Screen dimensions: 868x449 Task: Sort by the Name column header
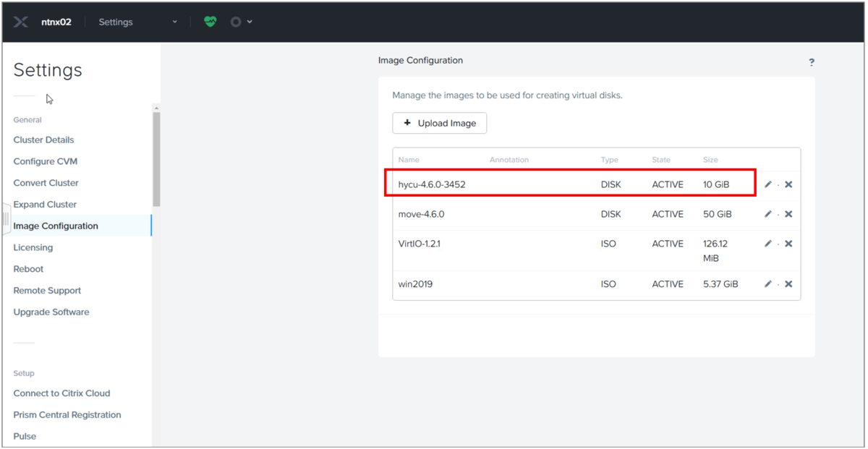click(409, 160)
